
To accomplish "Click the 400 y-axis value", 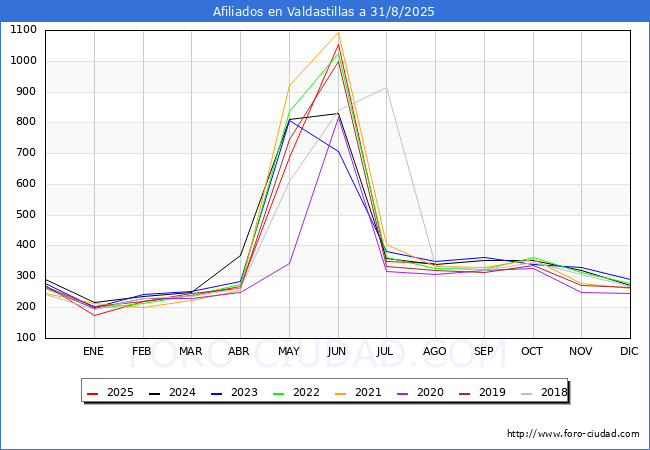I will point(27,245).
